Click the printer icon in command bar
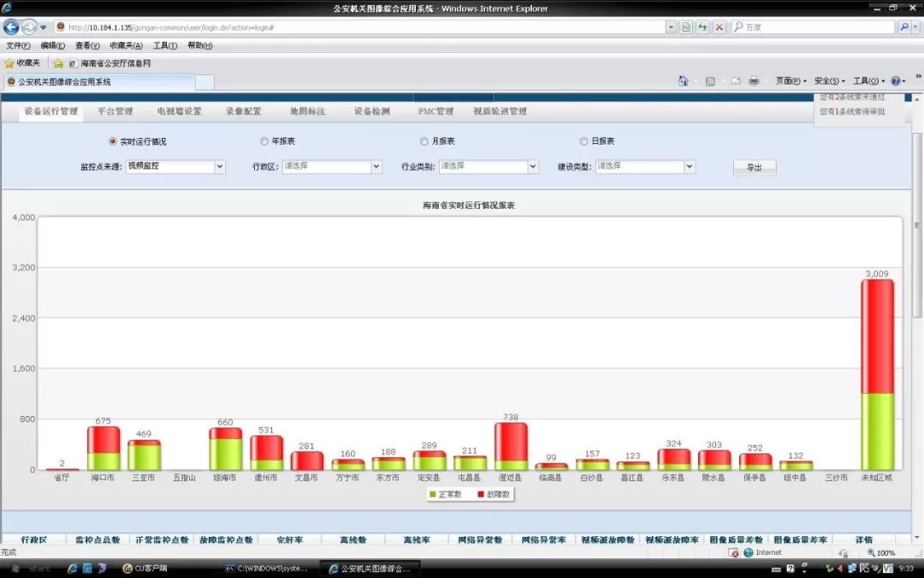This screenshot has height=578, width=924. point(754,80)
